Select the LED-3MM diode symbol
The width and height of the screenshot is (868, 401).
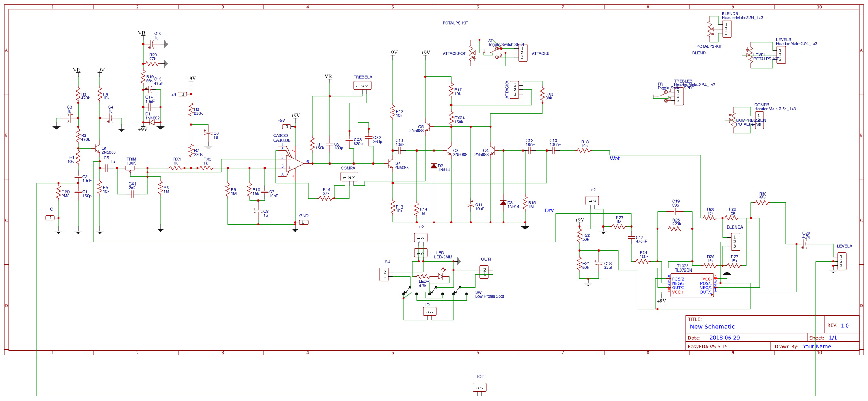coord(442,276)
